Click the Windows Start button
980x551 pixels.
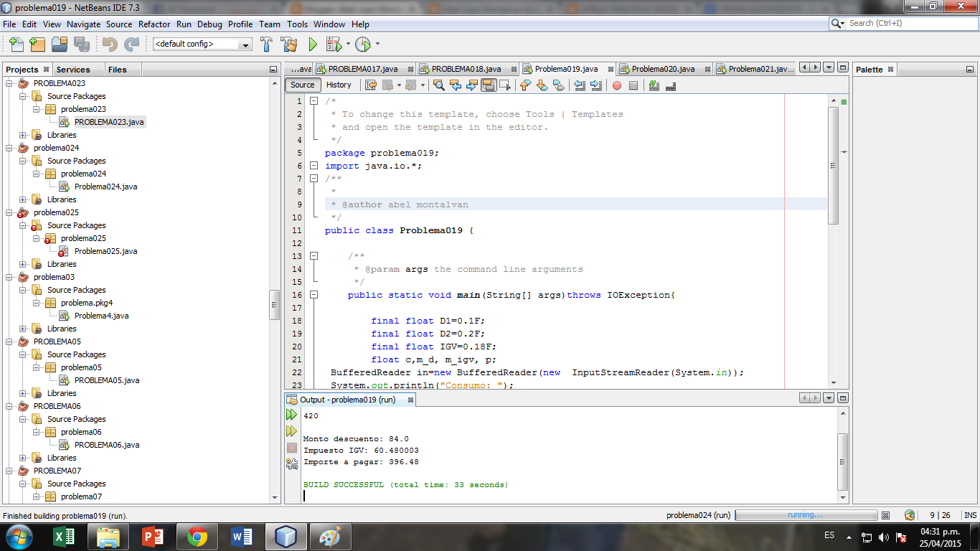(19, 537)
